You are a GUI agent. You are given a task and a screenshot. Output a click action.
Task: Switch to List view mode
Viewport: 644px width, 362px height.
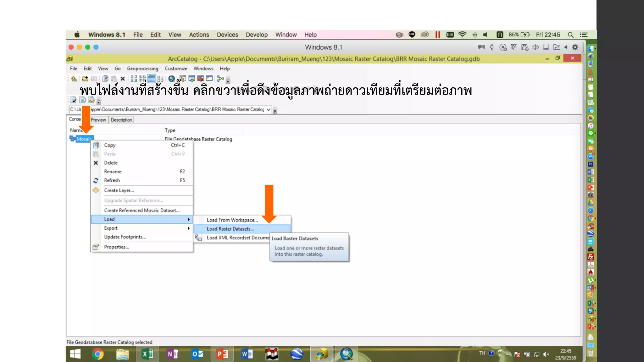(x=142, y=79)
